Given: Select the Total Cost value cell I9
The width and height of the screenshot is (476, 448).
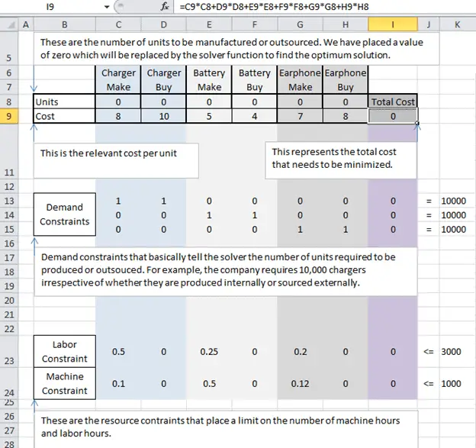Looking at the screenshot, I should pos(393,116).
